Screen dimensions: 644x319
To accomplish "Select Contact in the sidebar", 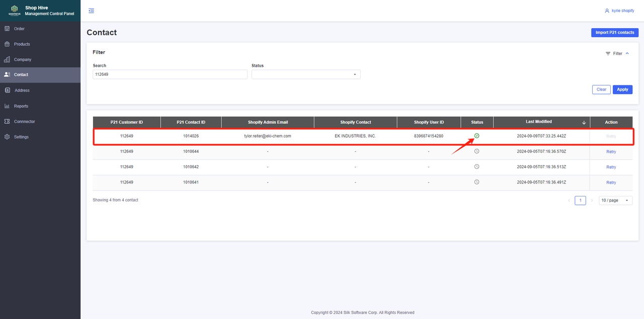I will [x=40, y=75].
